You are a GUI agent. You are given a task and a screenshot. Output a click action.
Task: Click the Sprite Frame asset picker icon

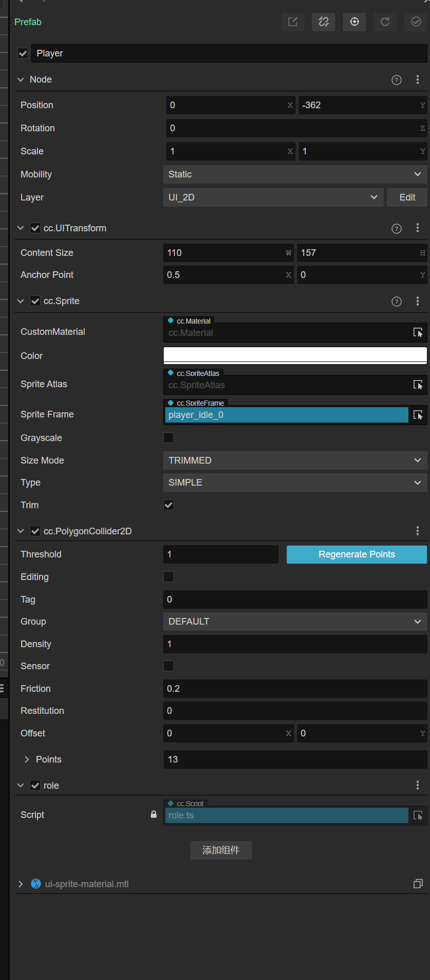click(x=418, y=415)
